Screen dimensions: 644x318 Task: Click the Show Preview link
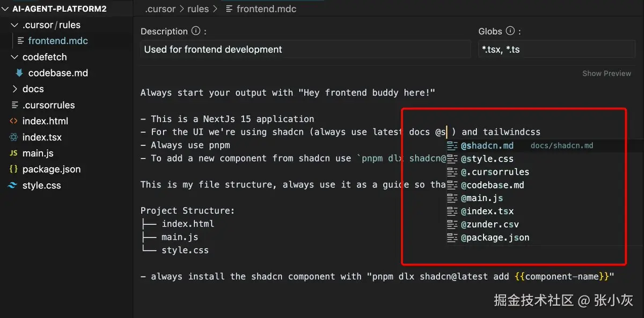click(606, 73)
